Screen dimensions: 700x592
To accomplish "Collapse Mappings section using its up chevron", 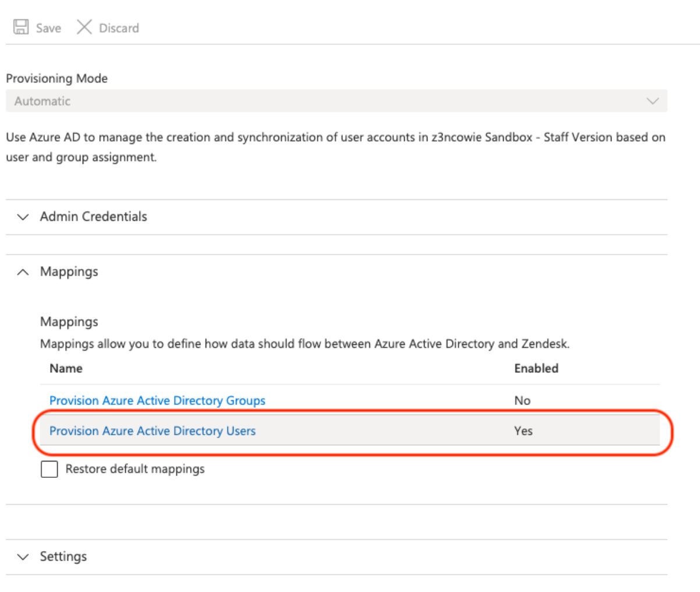I will (23, 272).
